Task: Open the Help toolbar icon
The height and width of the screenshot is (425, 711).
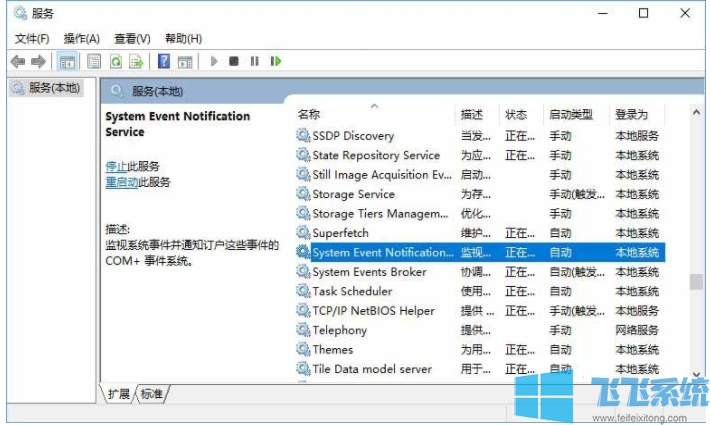Action: [x=163, y=61]
